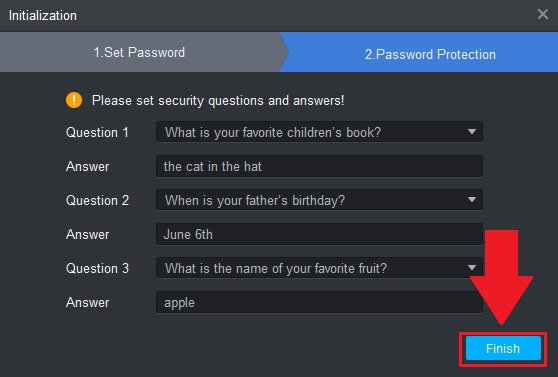Click the Question 3 label
Viewport: 558px width, 377px height.
coord(97,268)
